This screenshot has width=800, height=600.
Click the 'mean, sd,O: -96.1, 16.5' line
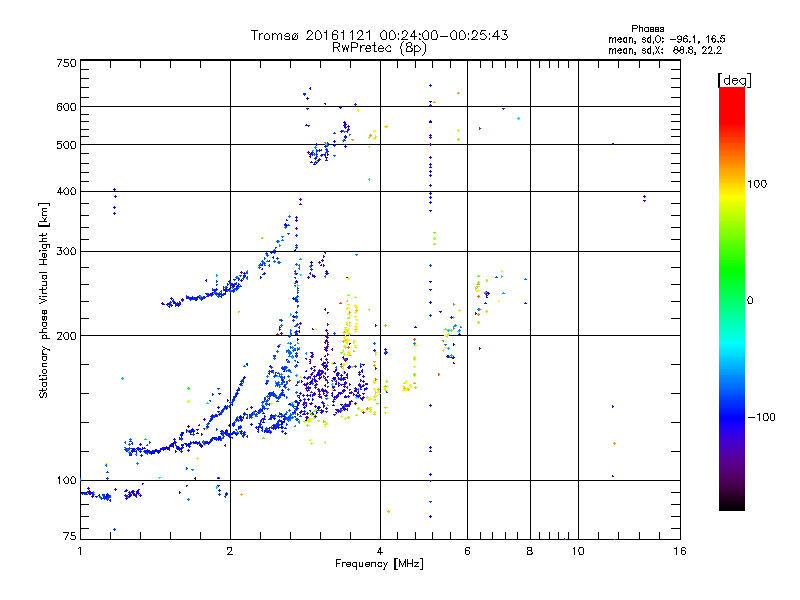(x=666, y=39)
